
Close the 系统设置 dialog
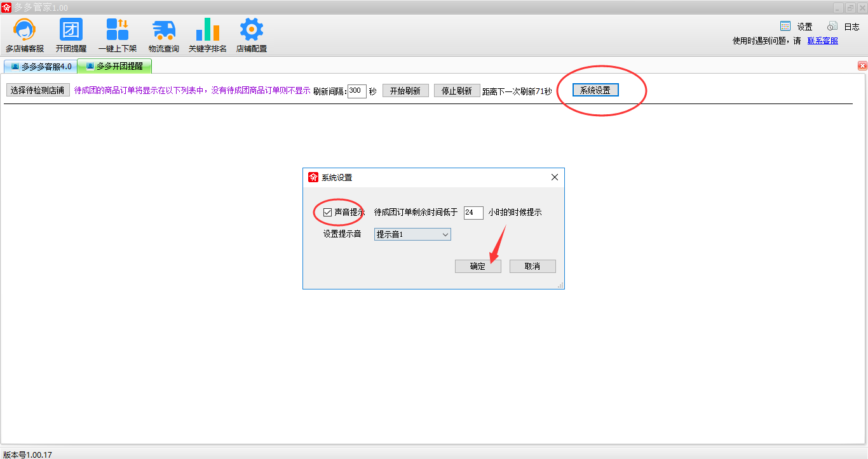[554, 177]
